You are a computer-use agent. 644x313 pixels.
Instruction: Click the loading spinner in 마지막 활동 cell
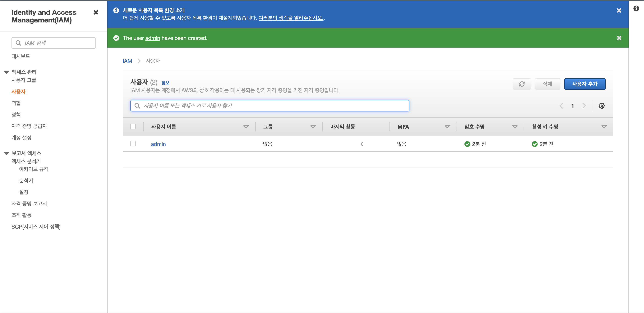[x=362, y=144]
